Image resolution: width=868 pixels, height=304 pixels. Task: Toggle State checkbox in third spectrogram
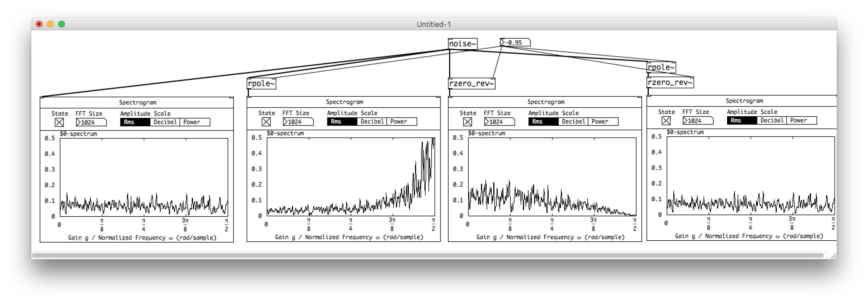pos(467,122)
